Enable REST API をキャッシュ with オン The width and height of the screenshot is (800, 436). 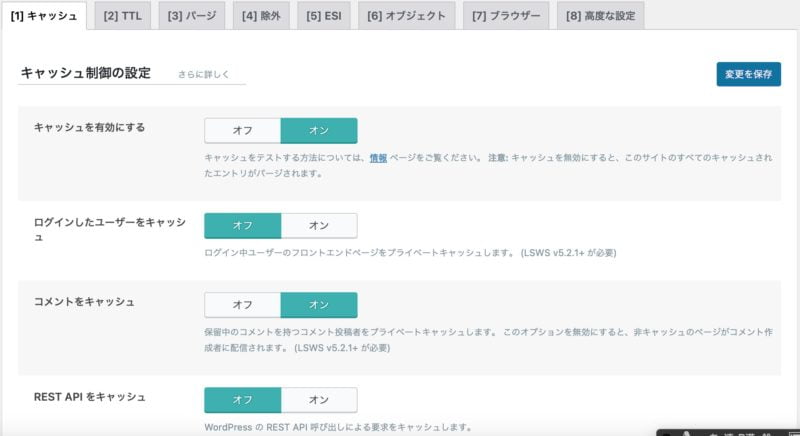(x=318, y=400)
